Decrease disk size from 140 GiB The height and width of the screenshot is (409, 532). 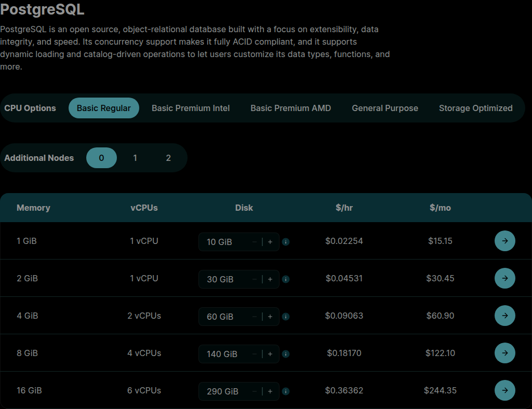point(255,354)
